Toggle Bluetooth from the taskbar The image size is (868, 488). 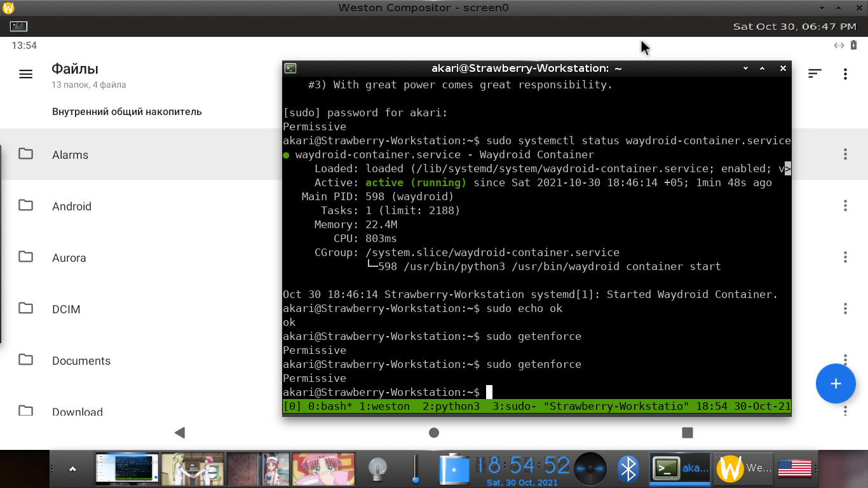click(x=628, y=468)
